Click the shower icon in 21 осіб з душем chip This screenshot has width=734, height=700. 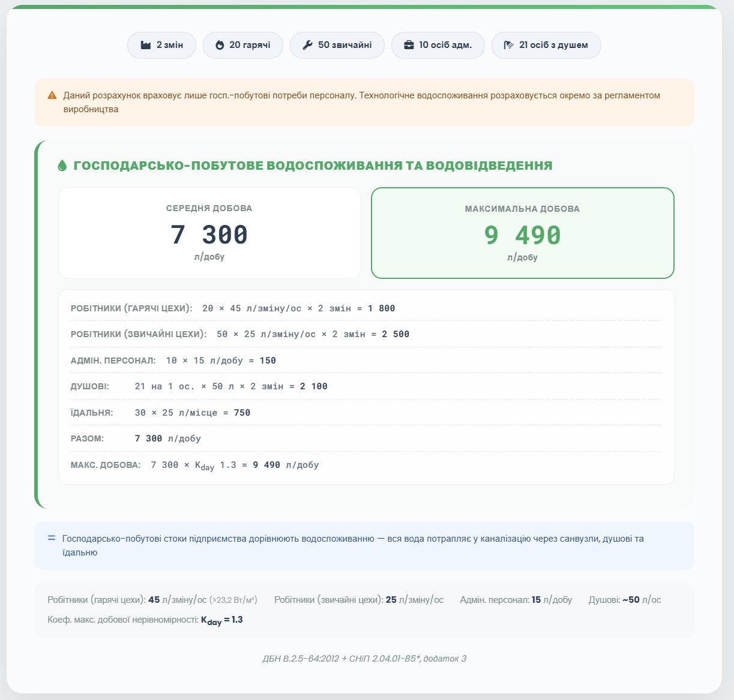(509, 45)
